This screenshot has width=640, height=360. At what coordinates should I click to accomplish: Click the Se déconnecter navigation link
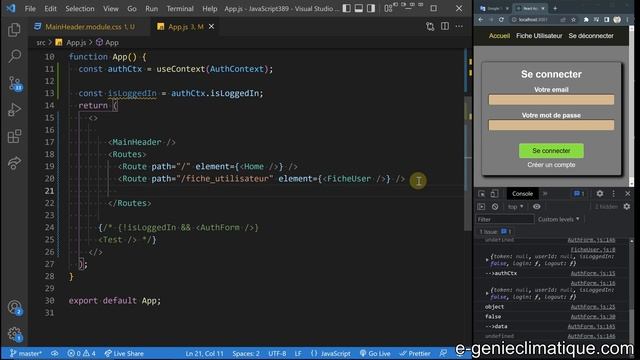[x=591, y=36]
